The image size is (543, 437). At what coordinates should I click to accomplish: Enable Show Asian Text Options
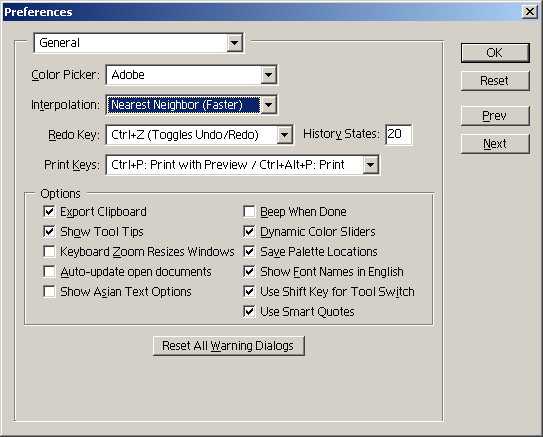49,292
